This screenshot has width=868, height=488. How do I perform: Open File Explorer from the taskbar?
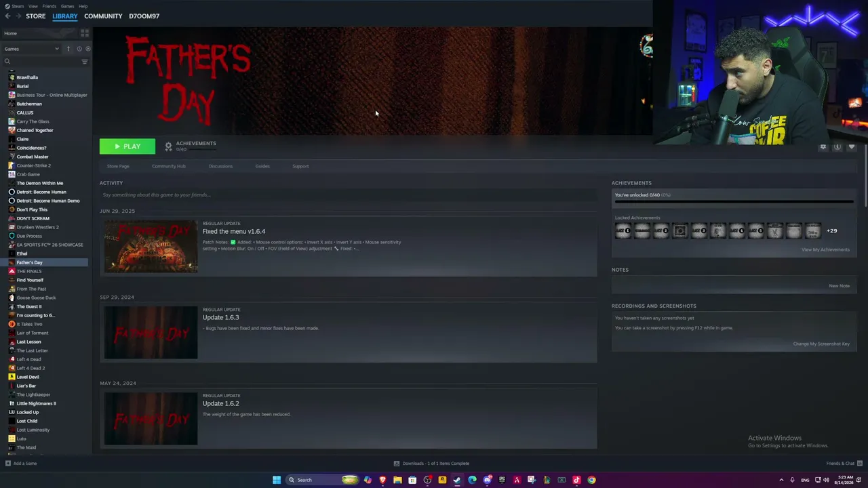click(x=397, y=480)
